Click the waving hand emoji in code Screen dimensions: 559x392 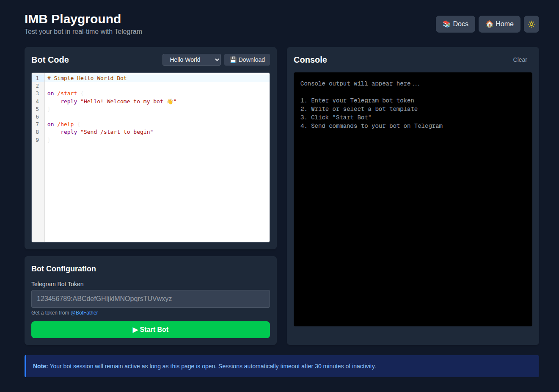(x=170, y=102)
